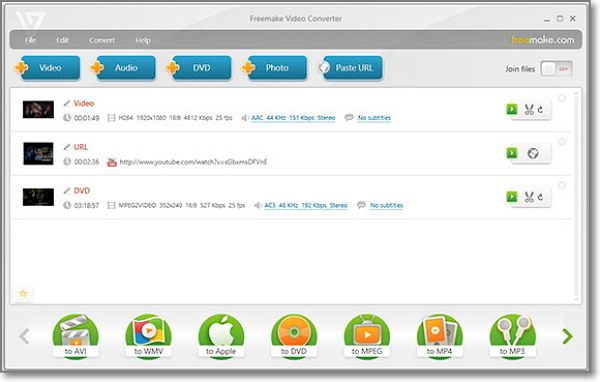
Task: Burn to DVD format
Action: click(x=294, y=336)
